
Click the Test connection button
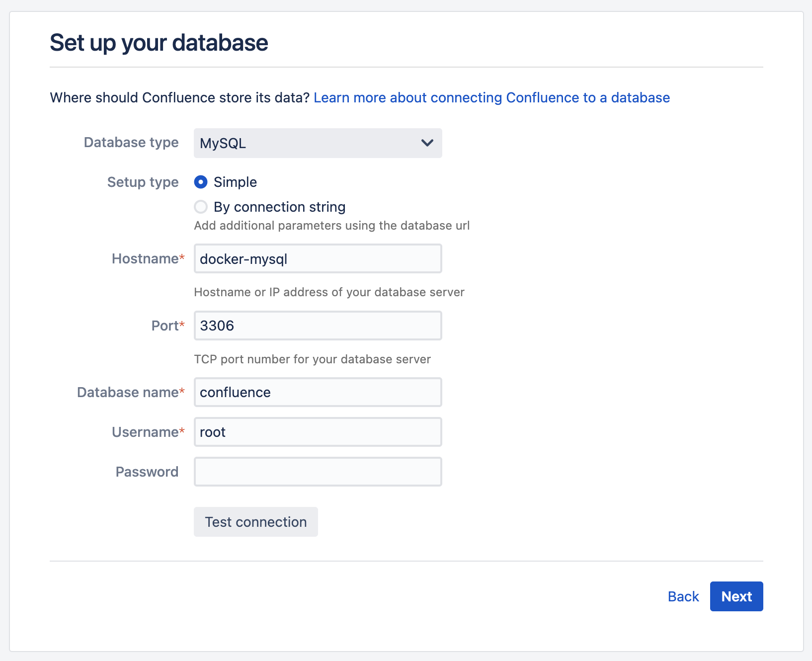pyautogui.click(x=256, y=522)
